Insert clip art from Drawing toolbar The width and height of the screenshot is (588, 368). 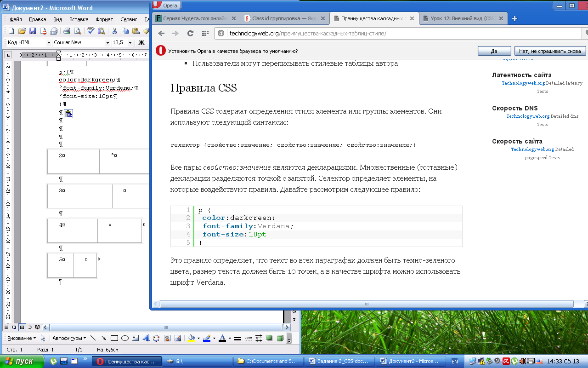point(167,338)
